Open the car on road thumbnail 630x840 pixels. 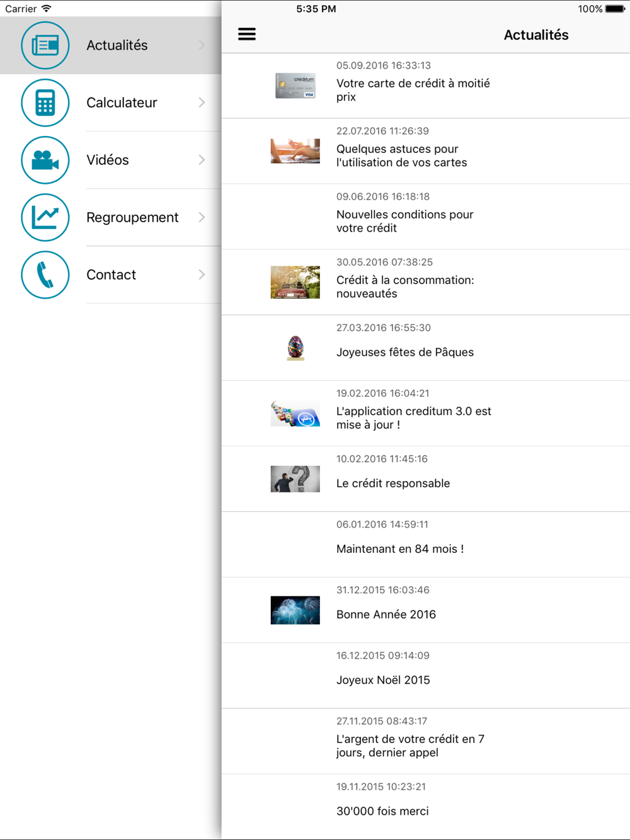point(295,282)
